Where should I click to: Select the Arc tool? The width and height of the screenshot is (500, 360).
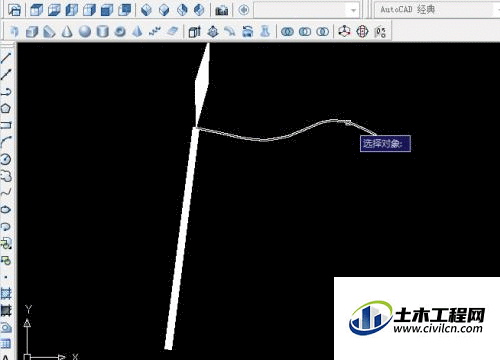coord(6,142)
